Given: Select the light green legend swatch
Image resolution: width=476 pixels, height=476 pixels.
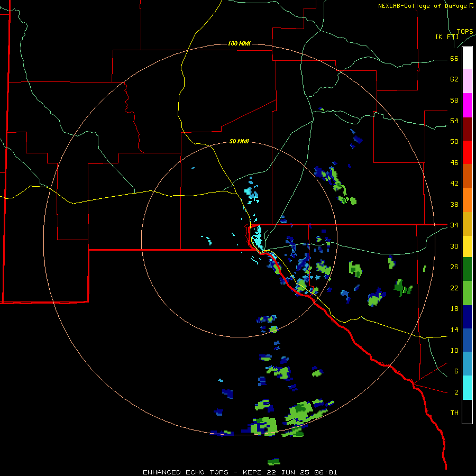Looking at the screenshot, I should [467, 293].
